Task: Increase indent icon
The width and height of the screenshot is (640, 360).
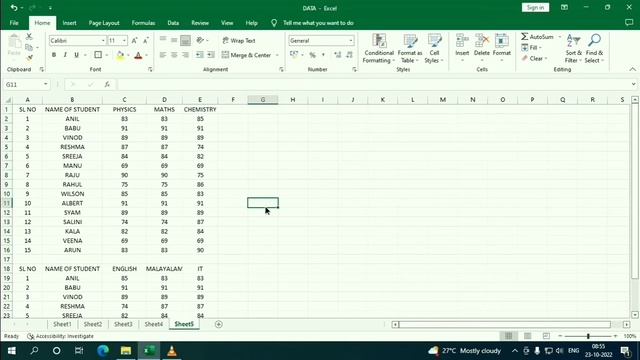Action: pyautogui.click(x=211, y=55)
